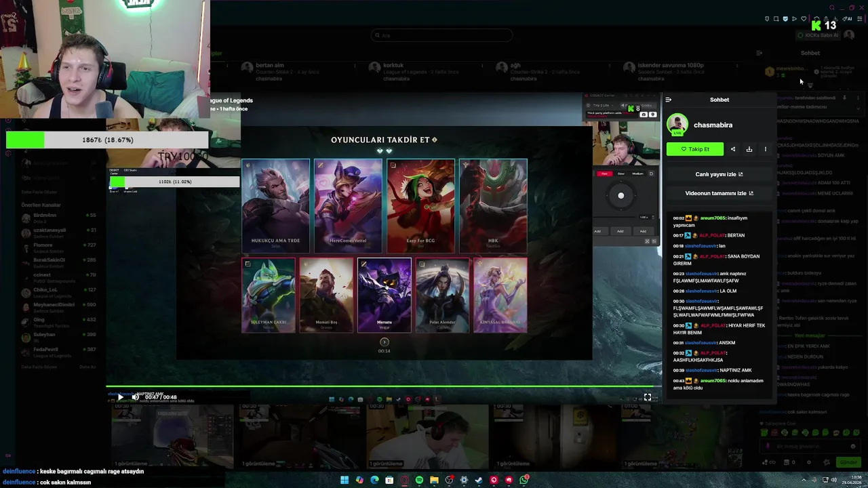Click the chasmabira channel name
The height and width of the screenshot is (488, 868).
713,125
